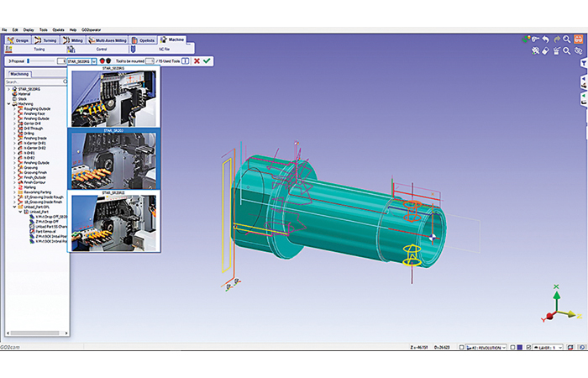The image size is (588, 378).
Task: Click the undo arrow in viewport toolbar
Action: (546, 39)
